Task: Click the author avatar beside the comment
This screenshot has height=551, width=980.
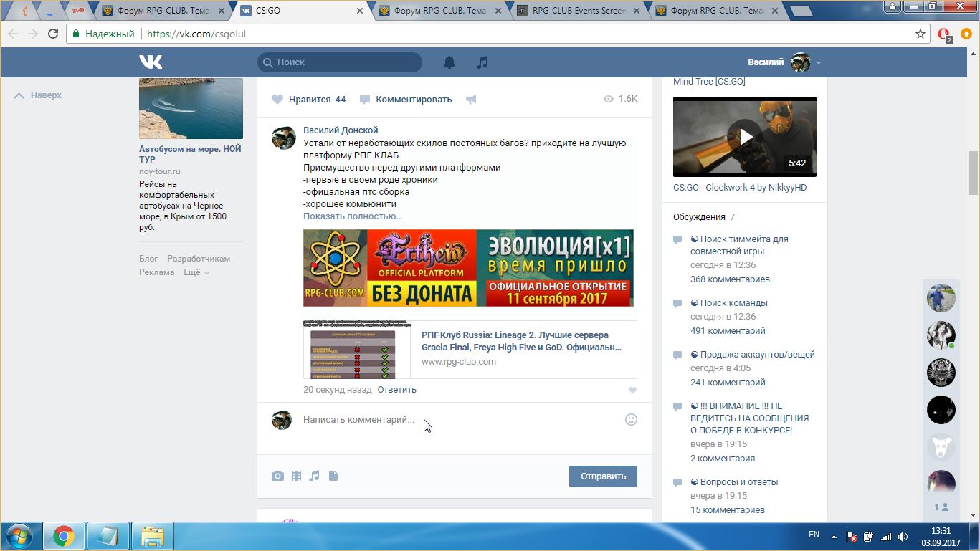Action: click(283, 138)
